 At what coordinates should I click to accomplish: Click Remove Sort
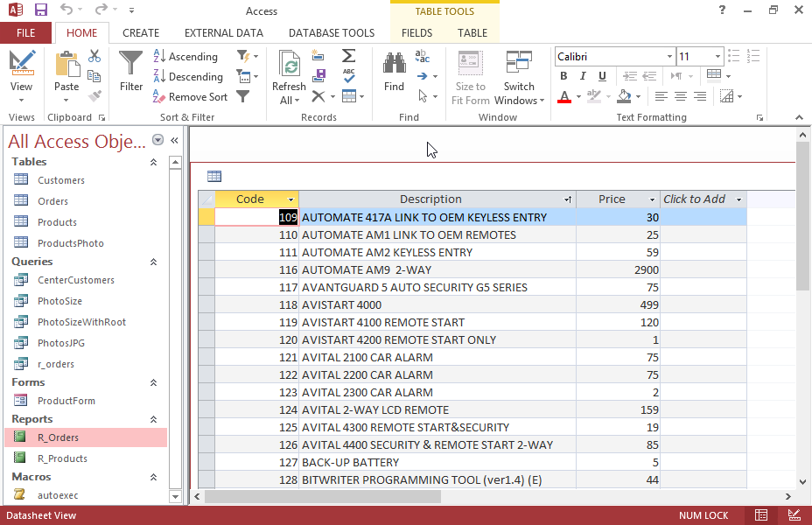[191, 97]
